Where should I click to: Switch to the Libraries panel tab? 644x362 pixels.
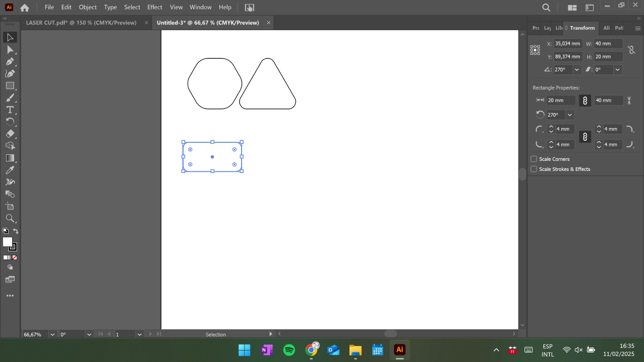tap(559, 28)
